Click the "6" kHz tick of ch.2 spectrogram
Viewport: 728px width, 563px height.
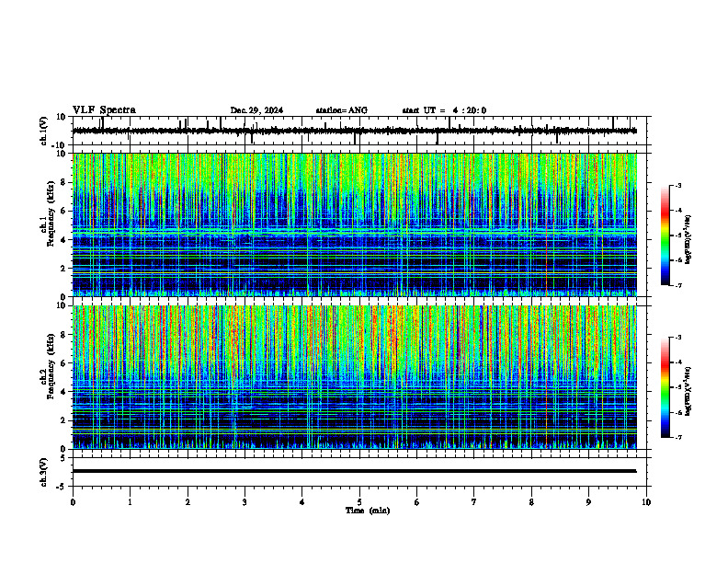click(x=64, y=363)
